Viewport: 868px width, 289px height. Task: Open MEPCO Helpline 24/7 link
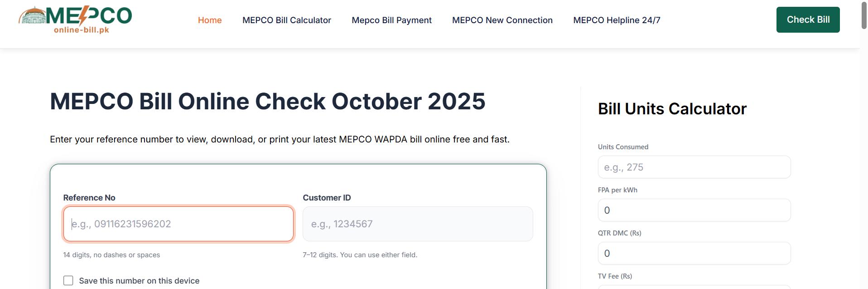pyautogui.click(x=617, y=20)
